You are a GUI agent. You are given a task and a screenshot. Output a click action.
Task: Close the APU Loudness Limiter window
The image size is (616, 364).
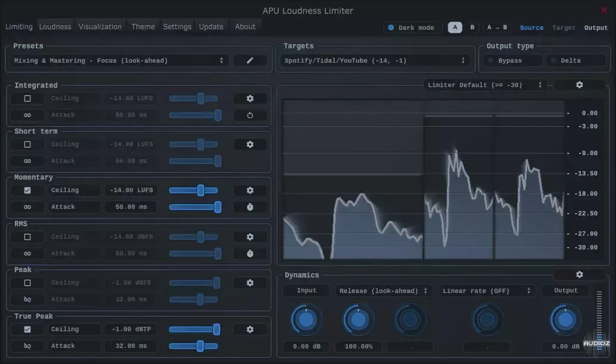pos(604,10)
